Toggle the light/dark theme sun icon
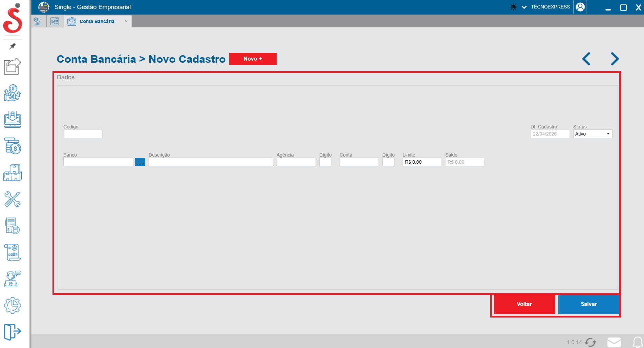The height and width of the screenshot is (348, 644). point(513,7)
